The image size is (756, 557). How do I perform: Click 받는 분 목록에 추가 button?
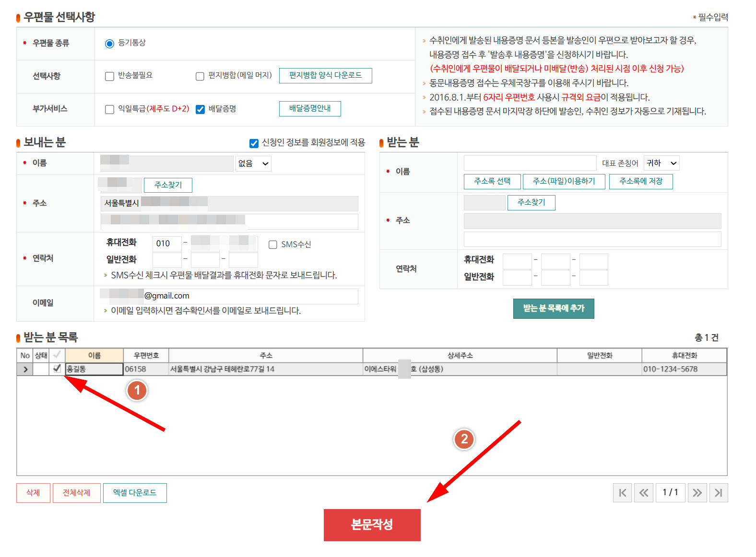point(554,309)
